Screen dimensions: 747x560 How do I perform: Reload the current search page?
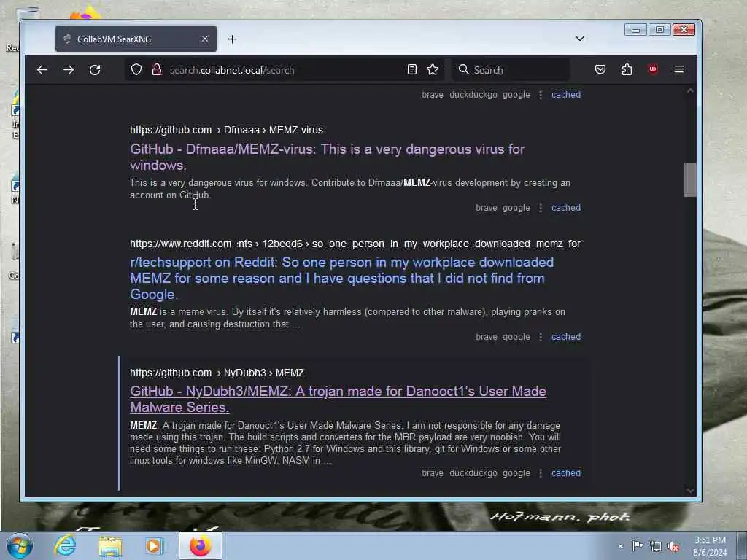(x=95, y=70)
